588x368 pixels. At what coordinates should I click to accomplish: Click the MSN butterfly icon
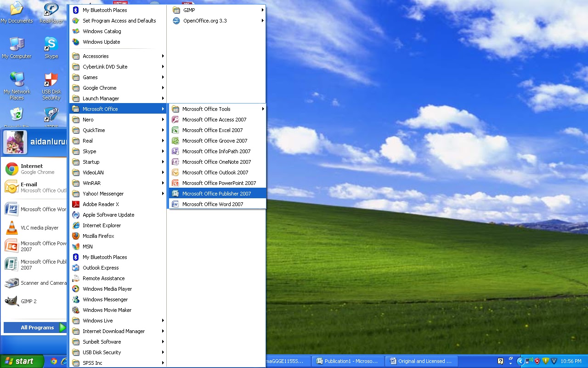tap(76, 247)
